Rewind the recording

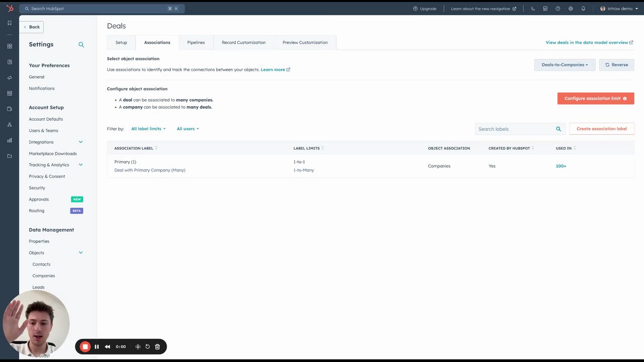coord(108,346)
